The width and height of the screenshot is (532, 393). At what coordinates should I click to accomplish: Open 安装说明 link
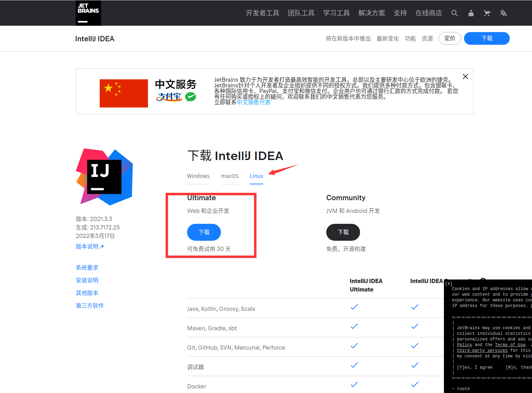tap(87, 280)
